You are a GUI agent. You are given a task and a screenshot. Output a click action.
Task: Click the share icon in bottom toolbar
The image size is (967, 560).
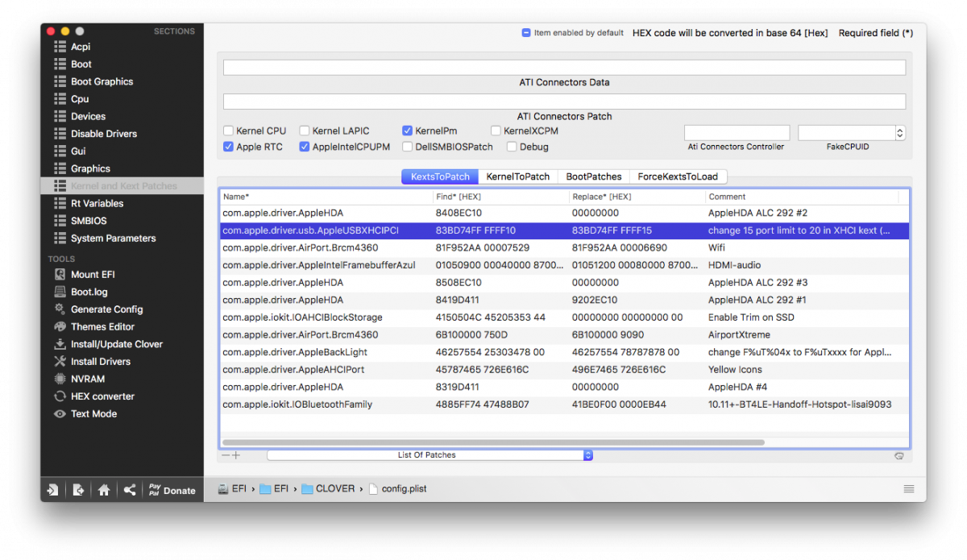(x=129, y=490)
